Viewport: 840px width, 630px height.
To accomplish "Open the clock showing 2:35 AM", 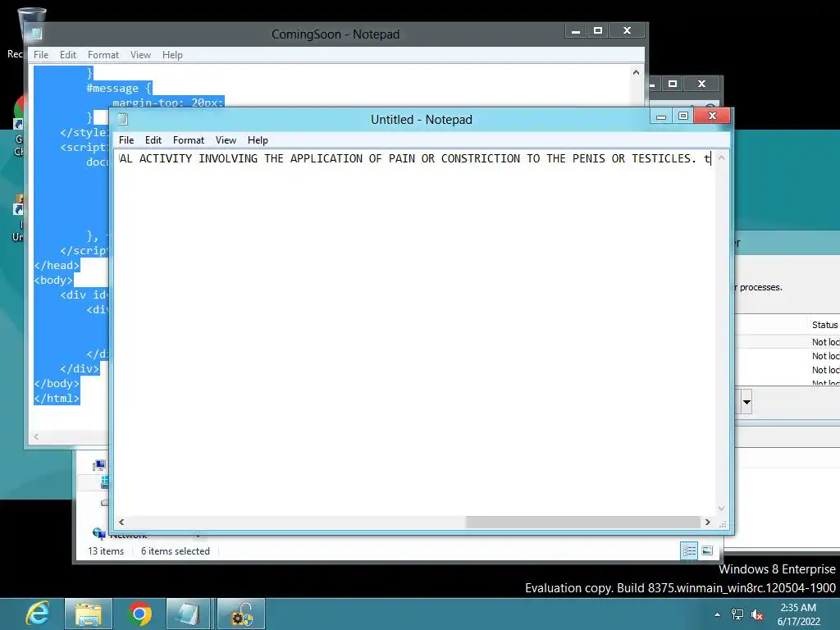I will pyautogui.click(x=798, y=614).
